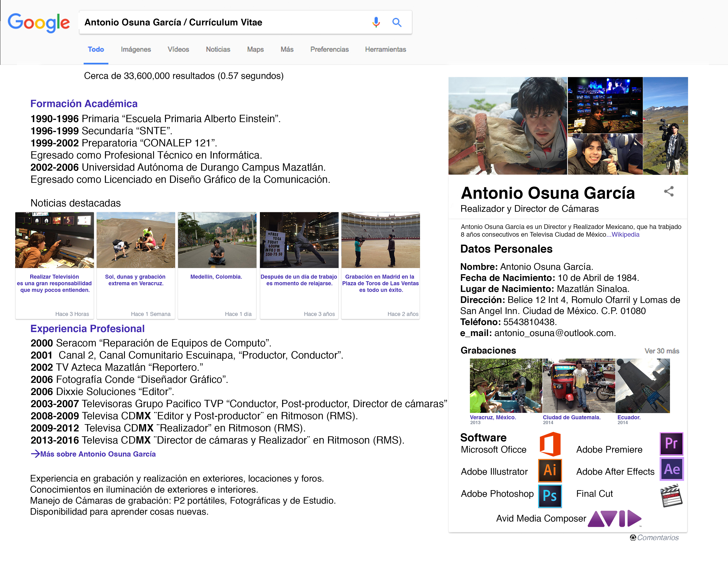This screenshot has width=728, height=563.
Task: Open the mountain cameraman photo
Action: point(665,126)
